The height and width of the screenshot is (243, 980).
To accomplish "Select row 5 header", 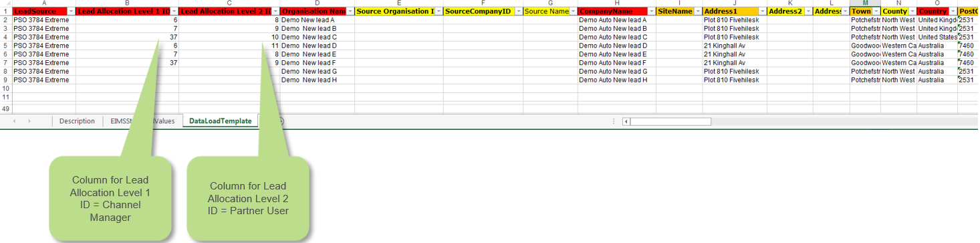I will 5,46.
